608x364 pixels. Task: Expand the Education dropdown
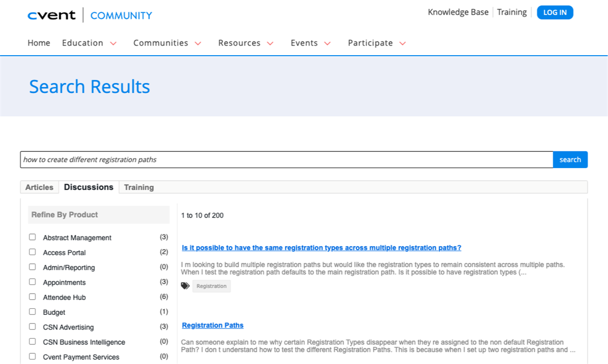[x=89, y=43]
